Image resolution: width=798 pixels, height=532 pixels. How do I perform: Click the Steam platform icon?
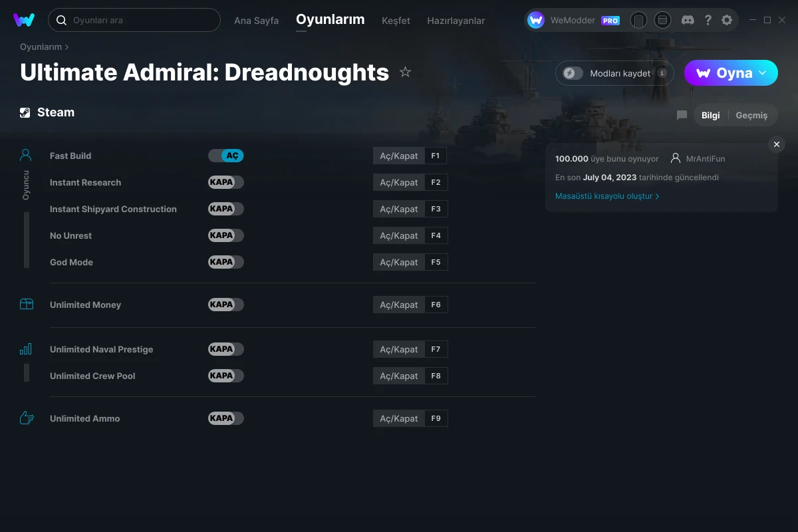[x=25, y=112]
